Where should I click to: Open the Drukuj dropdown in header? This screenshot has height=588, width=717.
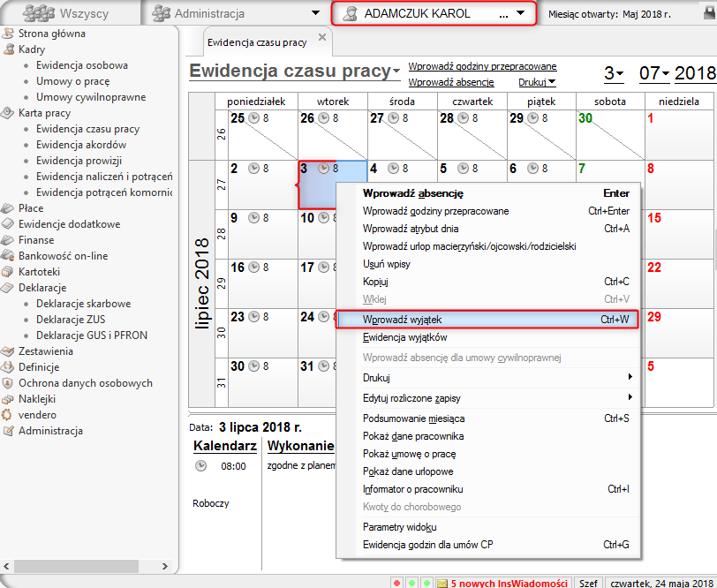[537, 82]
